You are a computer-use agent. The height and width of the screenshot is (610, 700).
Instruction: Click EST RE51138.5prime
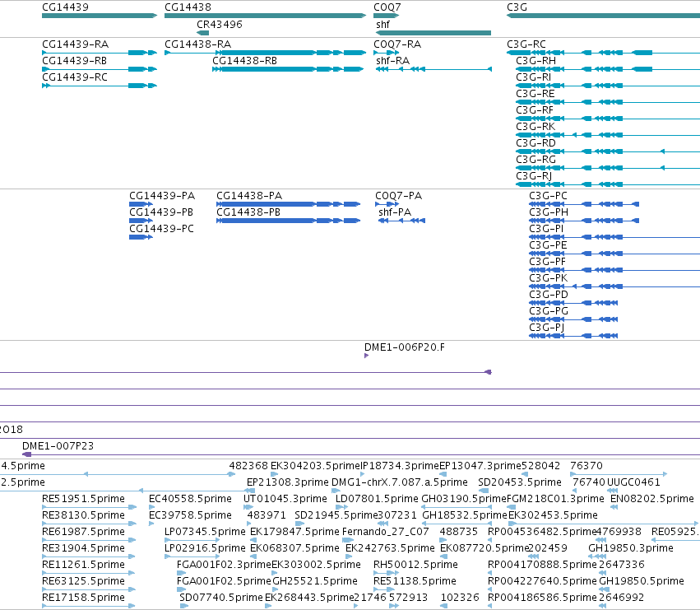tap(415, 581)
